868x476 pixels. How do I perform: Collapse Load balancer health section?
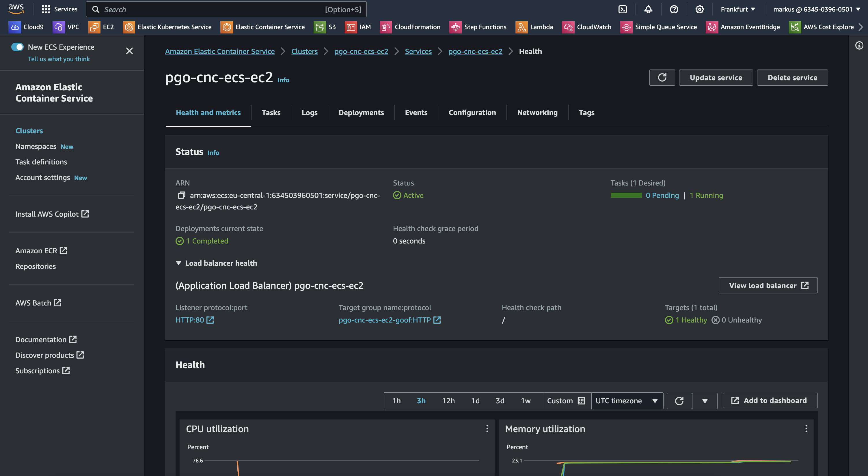tap(216, 263)
